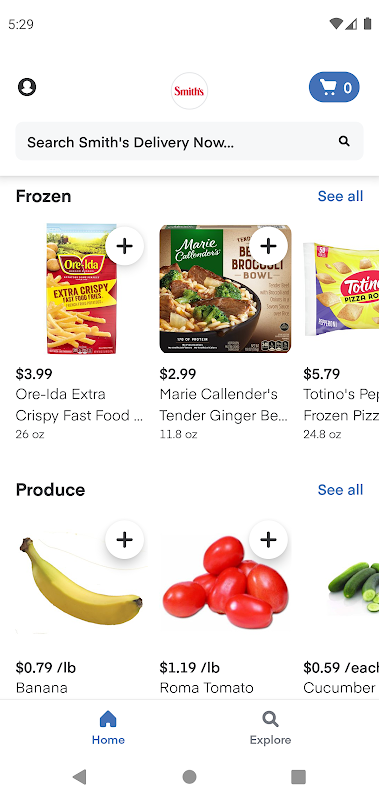This screenshot has height=800, width=379.
Task: Open the shopping cart showing 0 items
Action: [334, 87]
